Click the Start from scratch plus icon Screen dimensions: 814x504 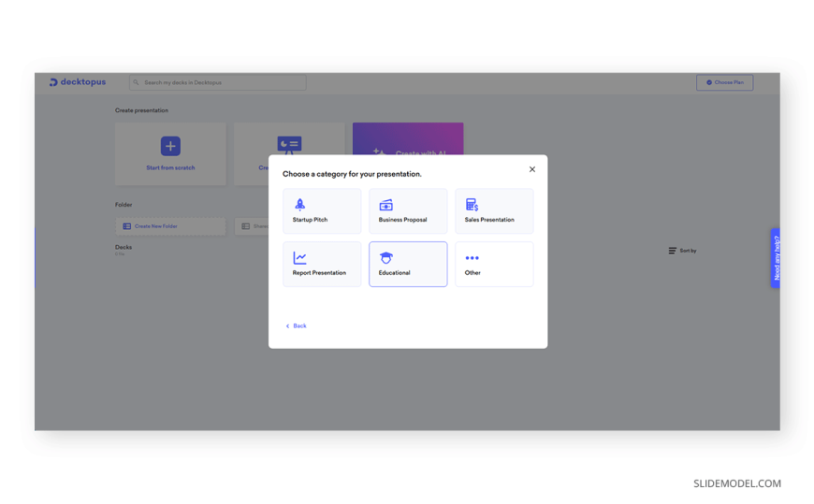[170, 146]
